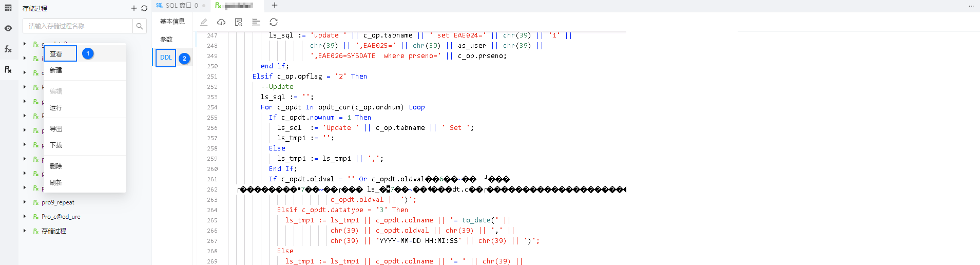Expand the pro9_repeat tree node
Screen dimensions: 980x265
(x=25, y=202)
